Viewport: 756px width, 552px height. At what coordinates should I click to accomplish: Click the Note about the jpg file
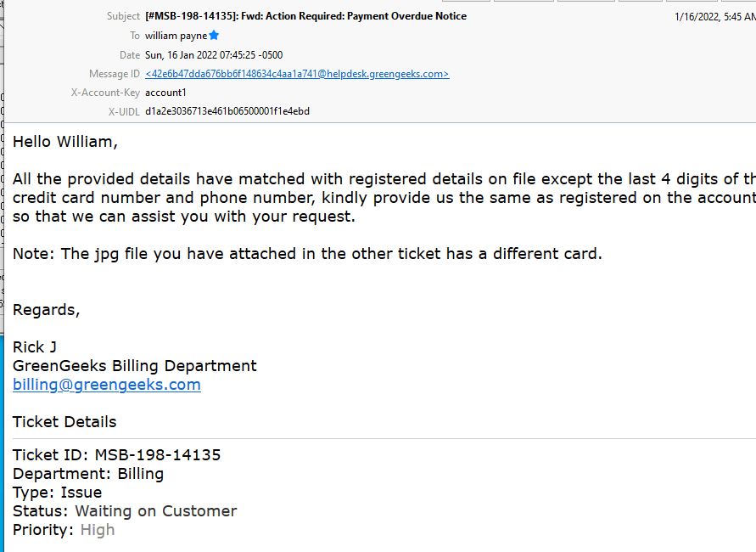[x=307, y=254]
